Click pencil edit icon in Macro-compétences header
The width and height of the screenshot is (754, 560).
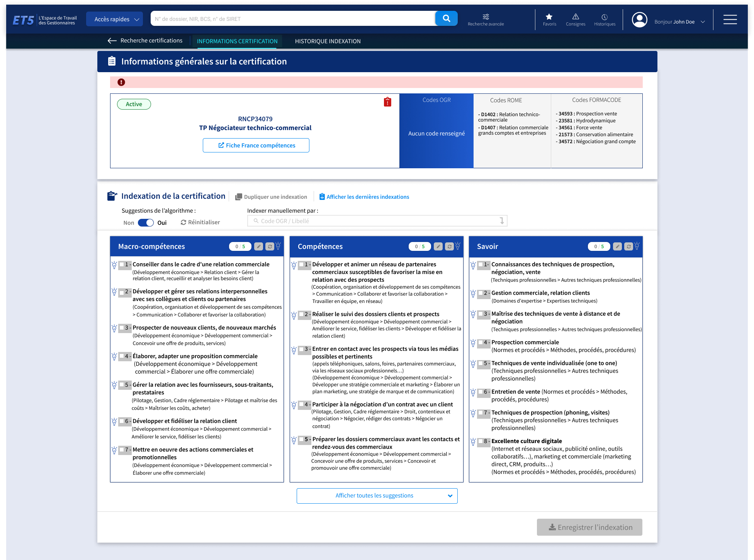[259, 247]
